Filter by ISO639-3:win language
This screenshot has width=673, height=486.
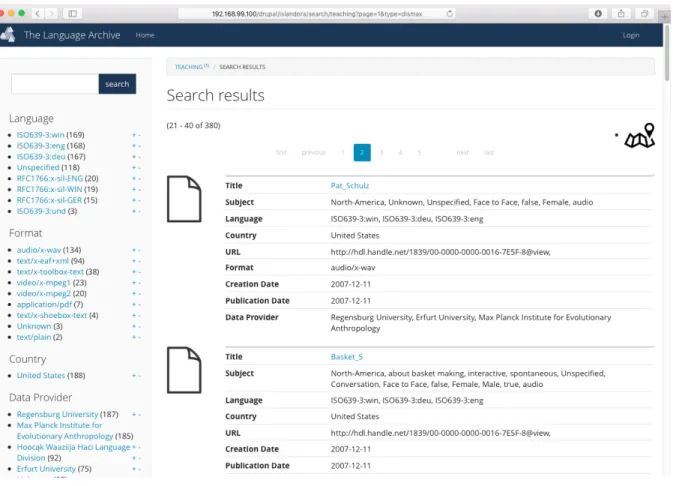(x=40, y=135)
